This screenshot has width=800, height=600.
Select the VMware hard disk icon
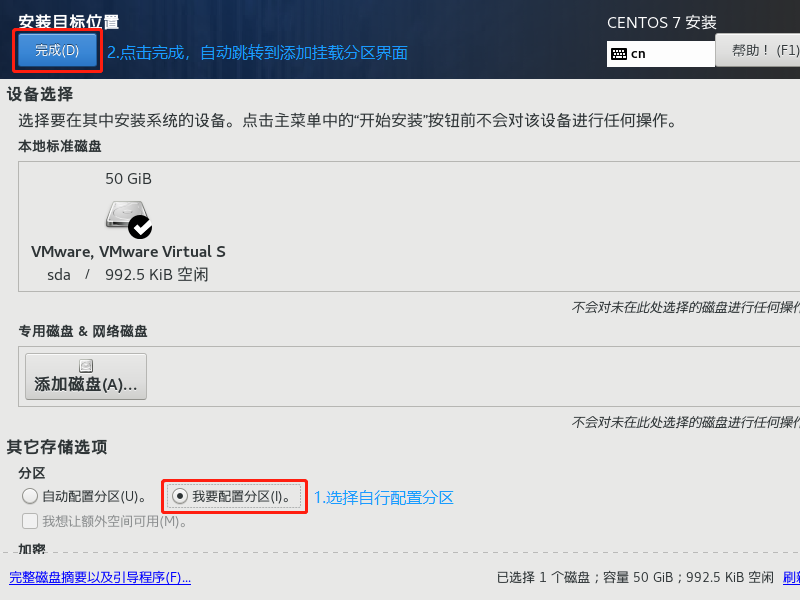(127, 215)
